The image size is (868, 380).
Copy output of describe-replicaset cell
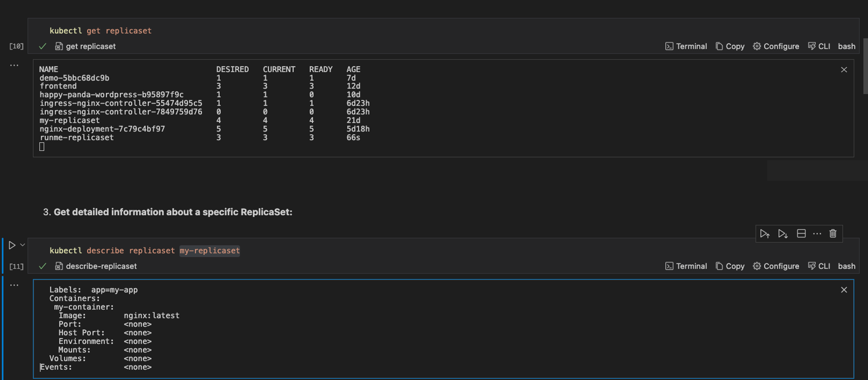coord(730,266)
